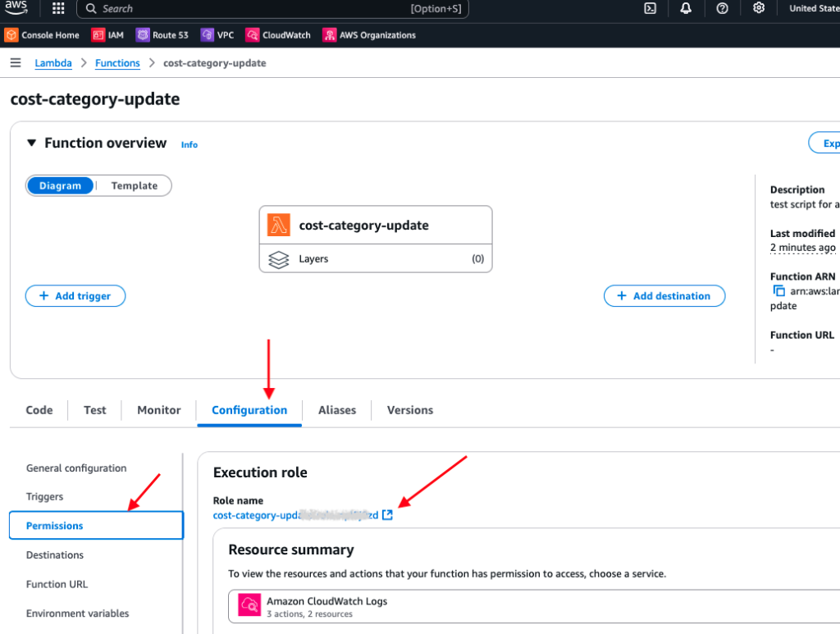The image size is (840, 634).
Task: Open AWS CloudShell terminal icon
Action: coord(649,8)
